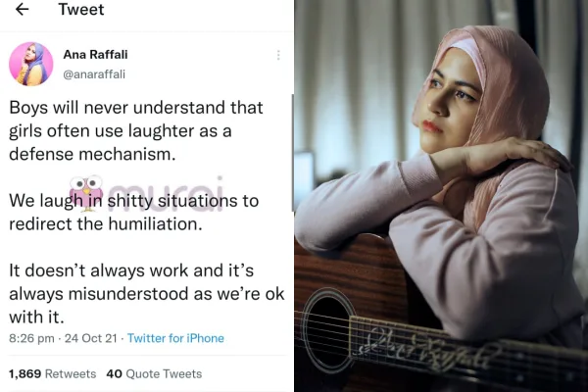Open the Twitter for iPhone source link
This screenshot has width=588, height=392.
pyautogui.click(x=176, y=338)
